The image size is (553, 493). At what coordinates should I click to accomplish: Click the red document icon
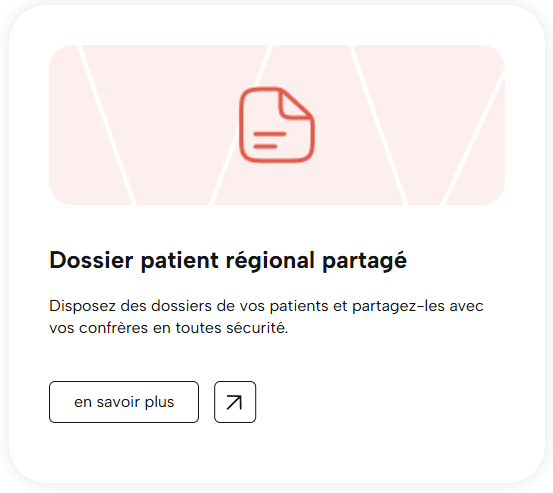(277, 125)
